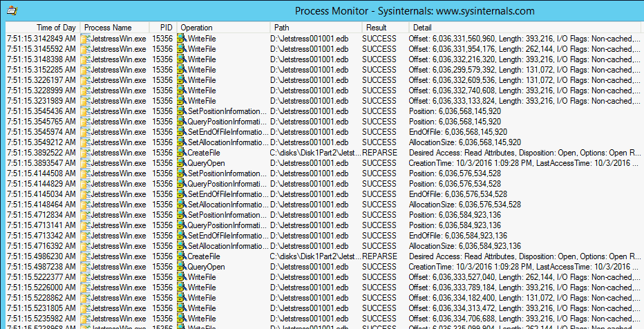Click the Process Name column header
This screenshot has height=329, width=644.
coord(115,28)
